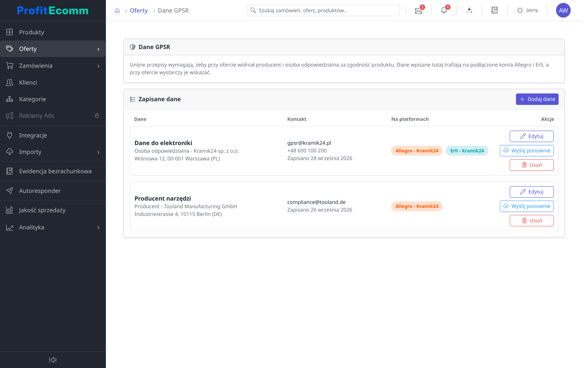Viewport: 588px width, 368px height.
Task: Edit the Dane do elektroniki entry
Action: 531,136
